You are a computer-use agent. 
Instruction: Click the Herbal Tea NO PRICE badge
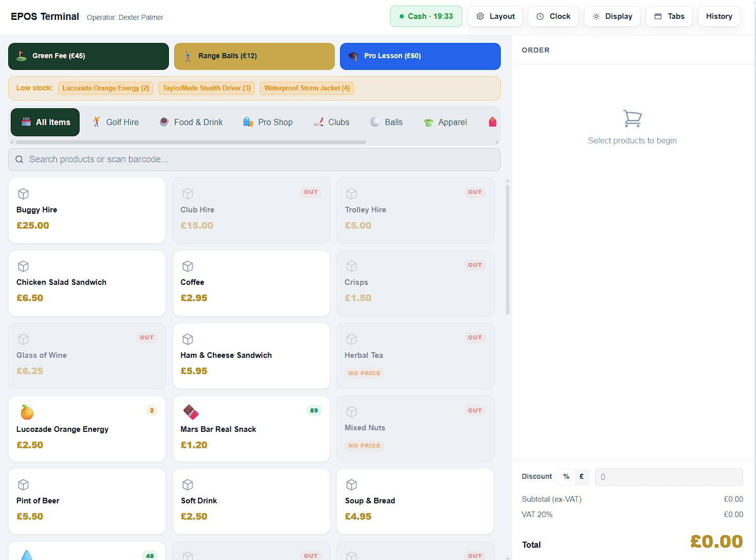point(364,373)
